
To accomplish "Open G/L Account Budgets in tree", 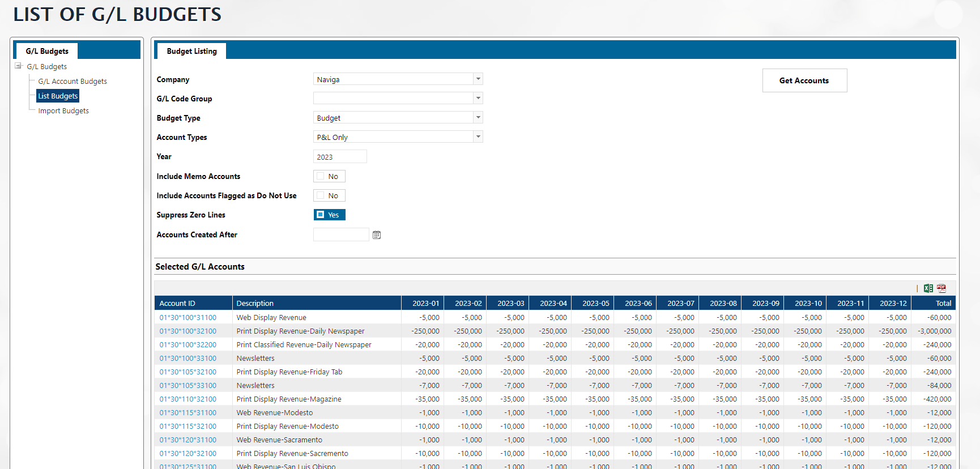I will 73,82.
